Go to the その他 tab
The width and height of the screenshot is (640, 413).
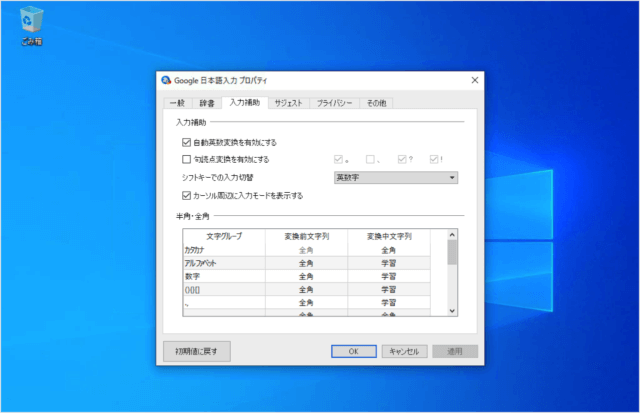[x=376, y=103]
